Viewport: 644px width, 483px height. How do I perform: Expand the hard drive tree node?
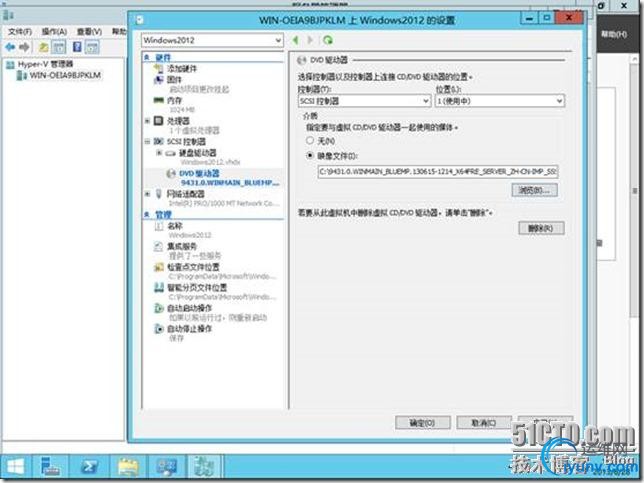point(159,153)
